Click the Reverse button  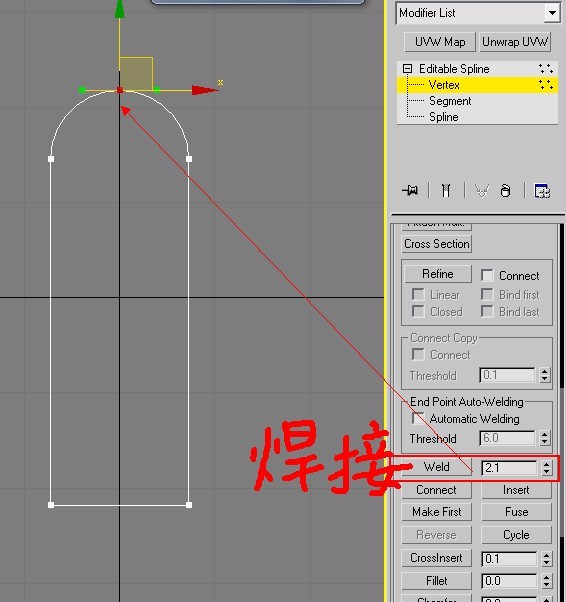click(x=437, y=535)
